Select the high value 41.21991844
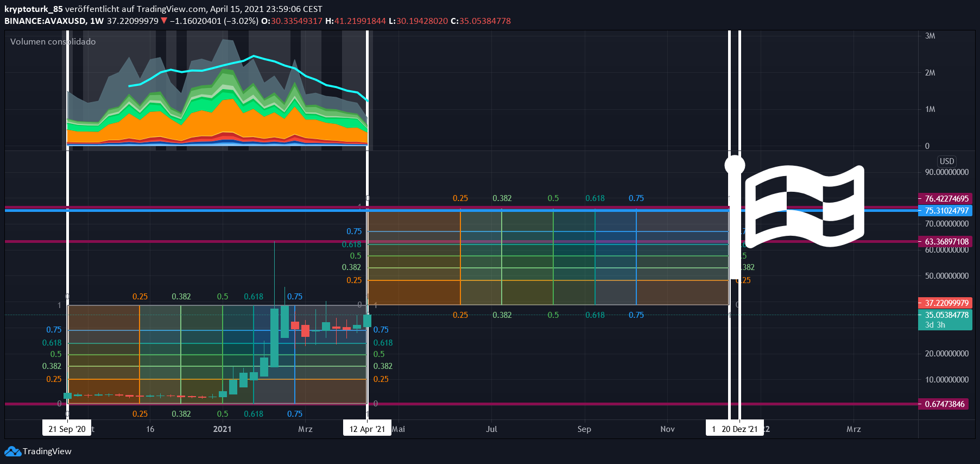Image resolution: width=980 pixels, height=464 pixels. click(360, 21)
